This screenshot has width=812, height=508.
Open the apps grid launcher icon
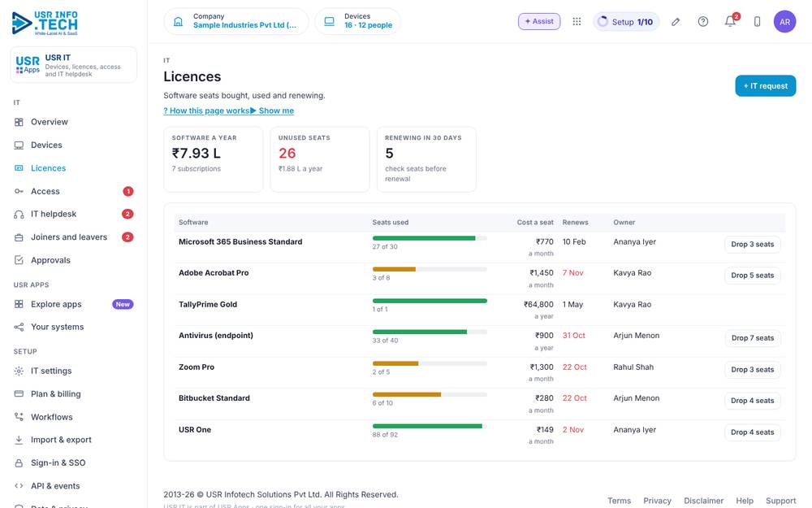click(x=577, y=21)
